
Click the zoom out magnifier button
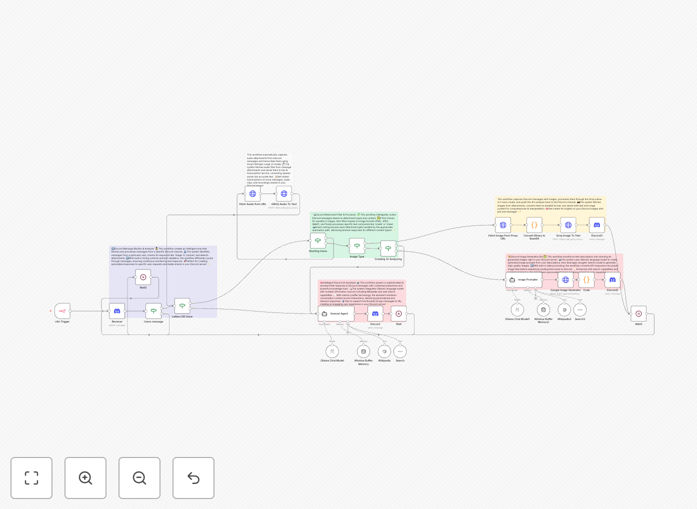139,478
